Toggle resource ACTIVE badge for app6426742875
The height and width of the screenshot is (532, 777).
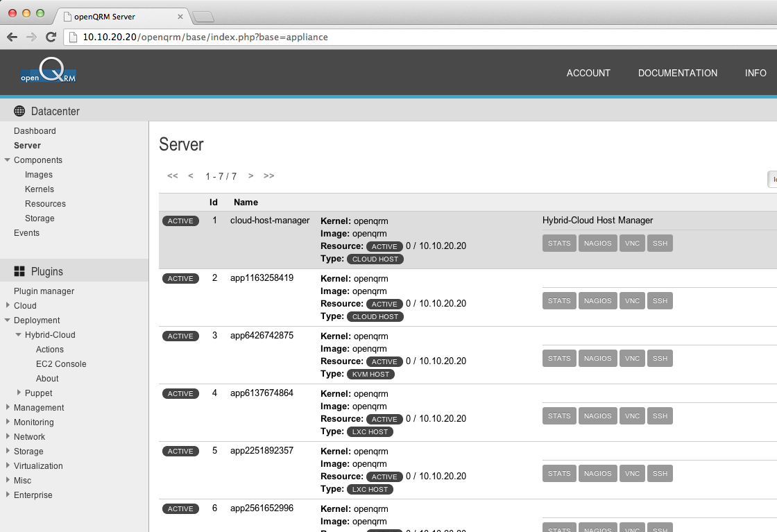pos(384,361)
